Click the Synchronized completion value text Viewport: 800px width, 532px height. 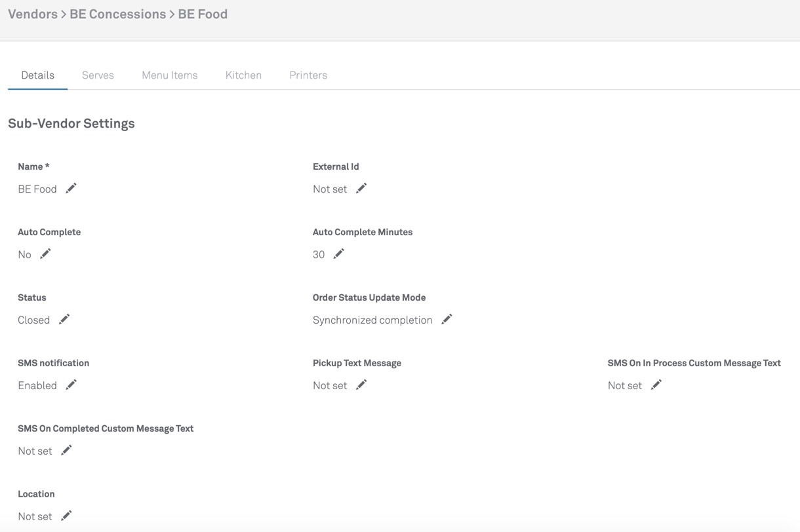pos(372,320)
